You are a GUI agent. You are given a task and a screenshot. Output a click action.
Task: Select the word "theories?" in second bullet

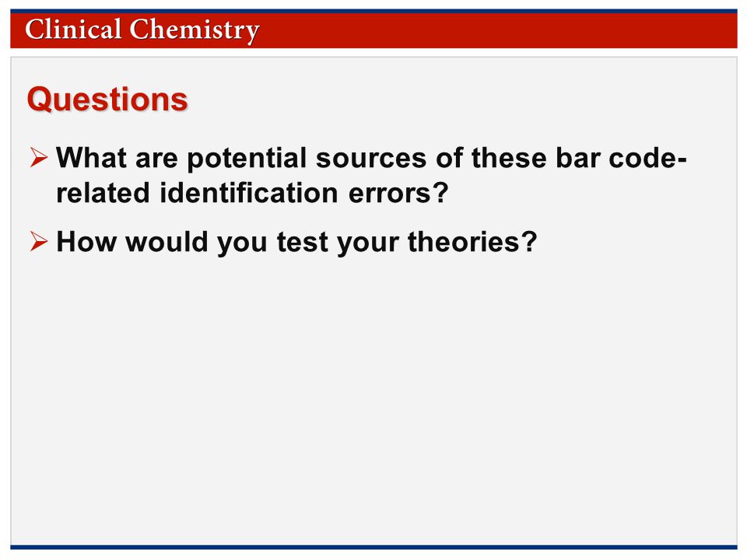click(472, 241)
